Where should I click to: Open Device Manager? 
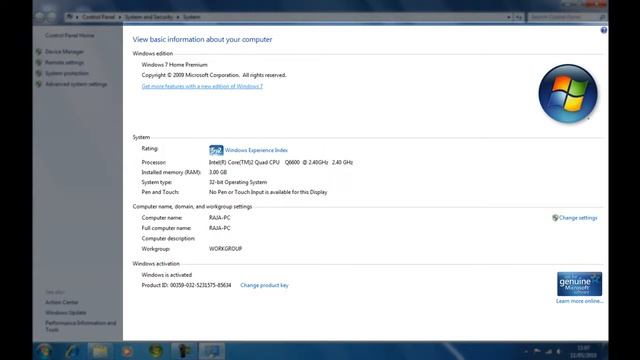64,52
